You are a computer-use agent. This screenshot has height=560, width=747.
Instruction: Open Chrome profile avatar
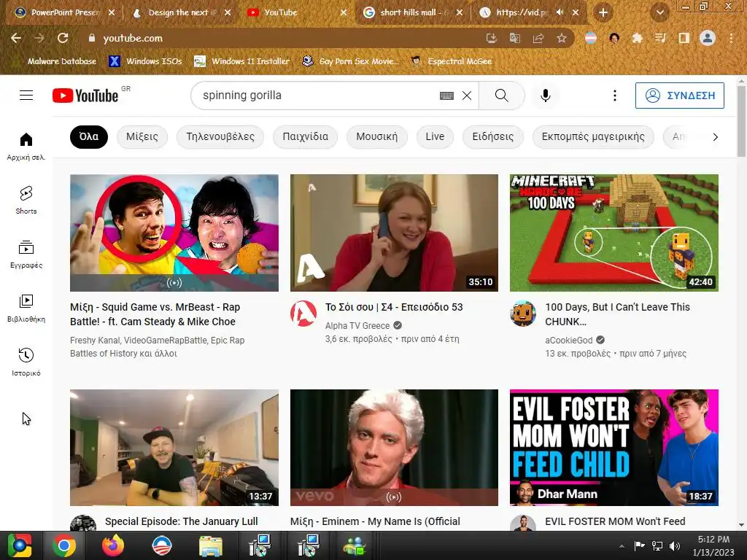point(708,38)
